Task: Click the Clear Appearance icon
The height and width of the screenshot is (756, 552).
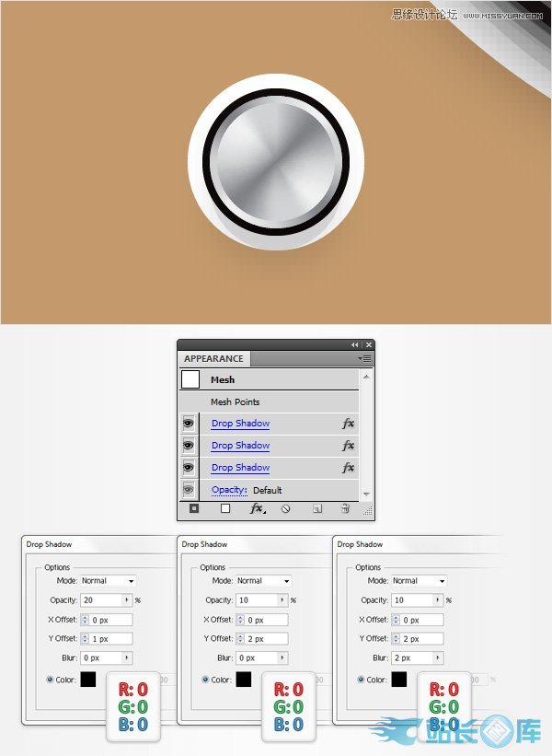Action: 285,508
